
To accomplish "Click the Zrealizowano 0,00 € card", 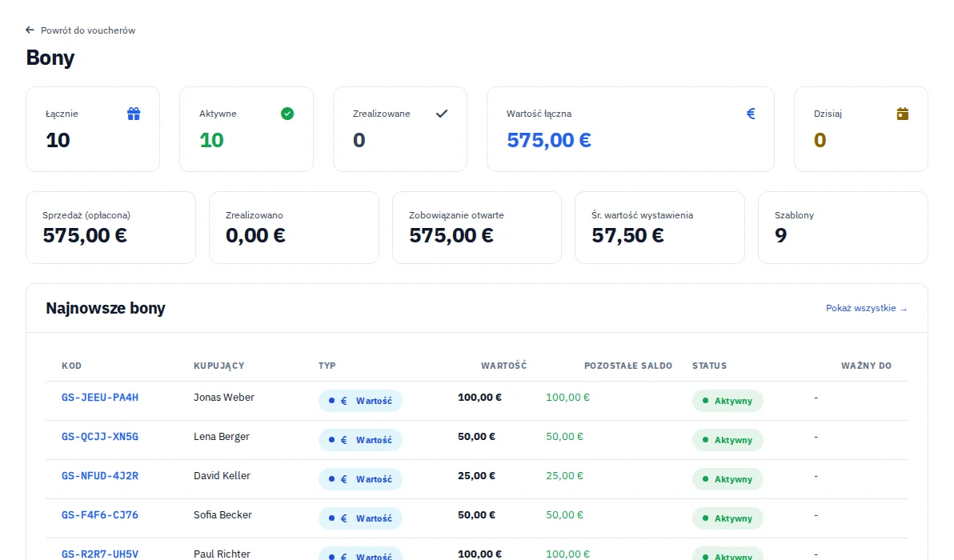I will point(294,227).
